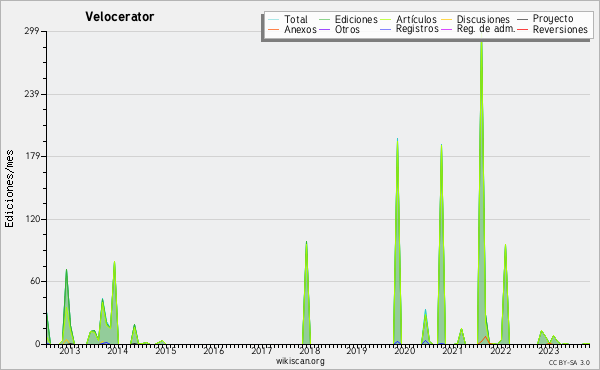Click the 2020 x-axis label
Image resolution: width=600 pixels, height=370 pixels.
404,351
